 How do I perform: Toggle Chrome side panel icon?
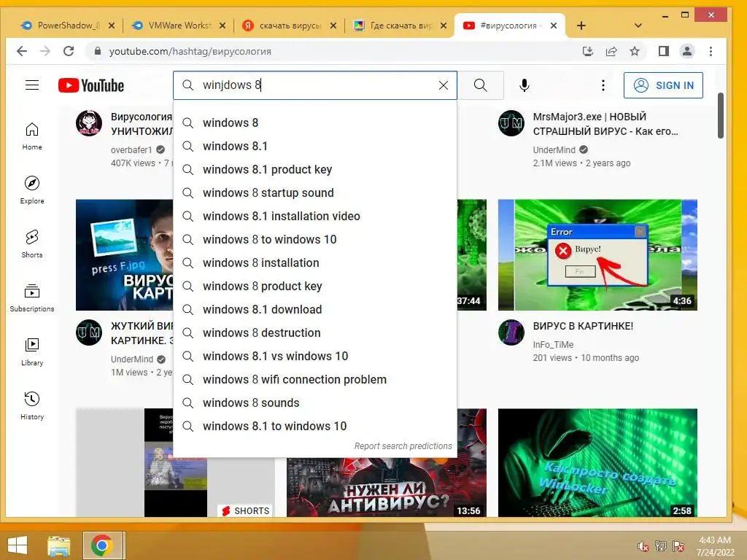pyautogui.click(x=663, y=51)
